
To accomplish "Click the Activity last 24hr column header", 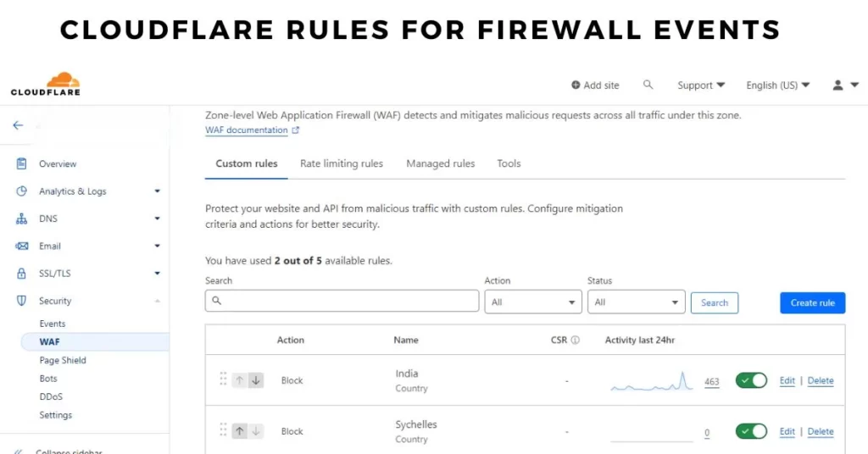I will coord(640,340).
